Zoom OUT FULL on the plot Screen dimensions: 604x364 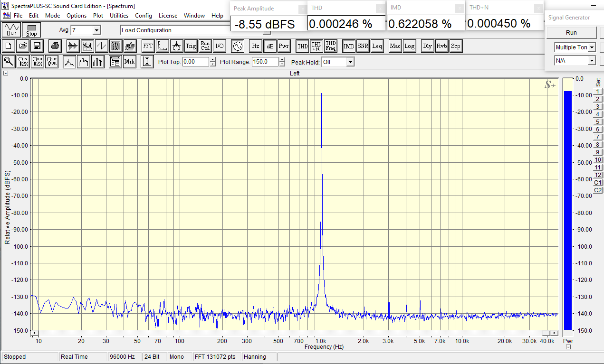tap(52, 62)
